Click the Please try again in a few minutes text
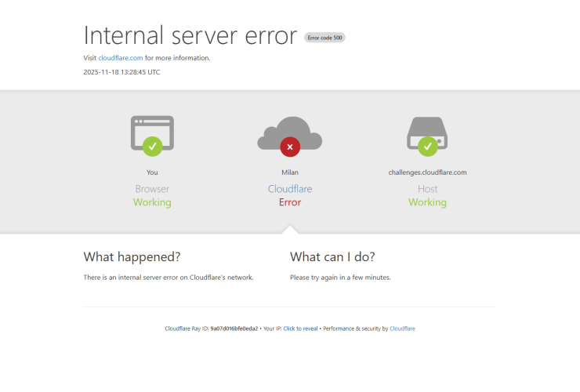Image resolution: width=580 pixels, height=392 pixels. [340, 278]
